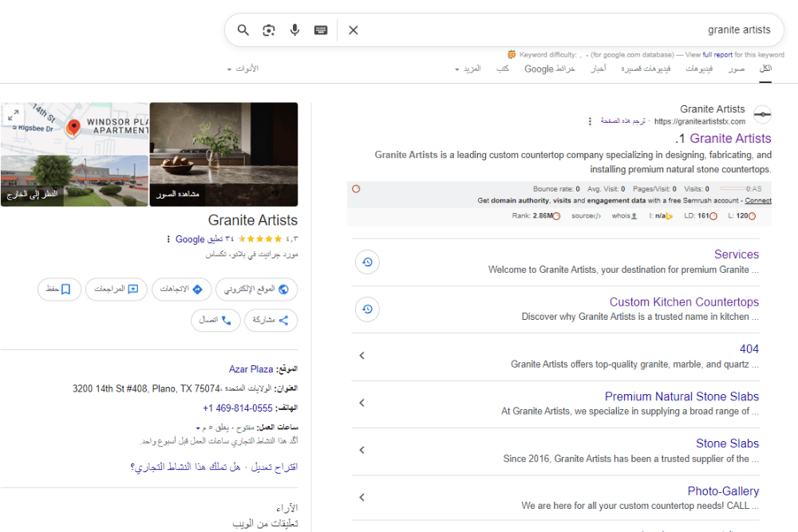Click the 'Granite Artists' knowledge panel title
The height and width of the screenshot is (532, 798).
click(253, 220)
